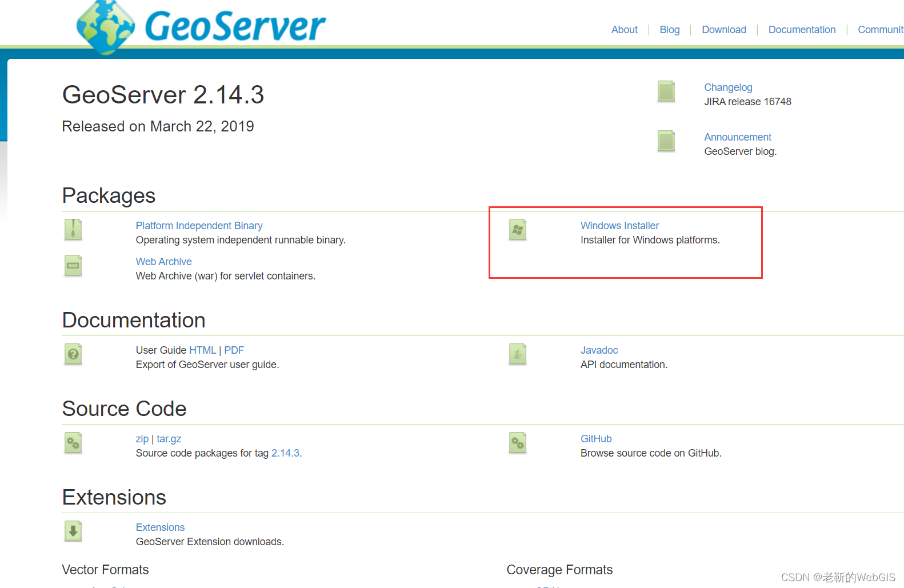Open the User Guide HTML link
Screen dimensions: 904x588
(x=202, y=350)
